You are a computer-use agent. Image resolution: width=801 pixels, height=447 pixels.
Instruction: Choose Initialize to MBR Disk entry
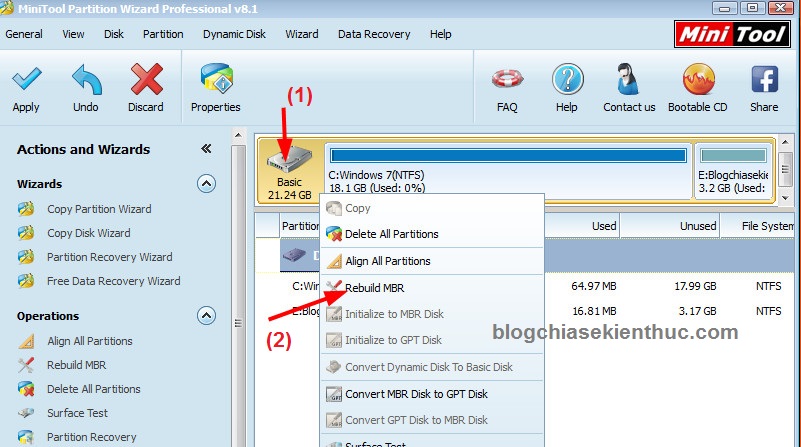(x=432, y=314)
